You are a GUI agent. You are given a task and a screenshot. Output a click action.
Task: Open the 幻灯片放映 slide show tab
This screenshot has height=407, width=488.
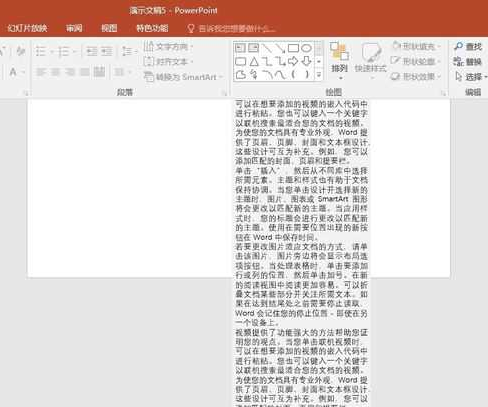(27, 28)
